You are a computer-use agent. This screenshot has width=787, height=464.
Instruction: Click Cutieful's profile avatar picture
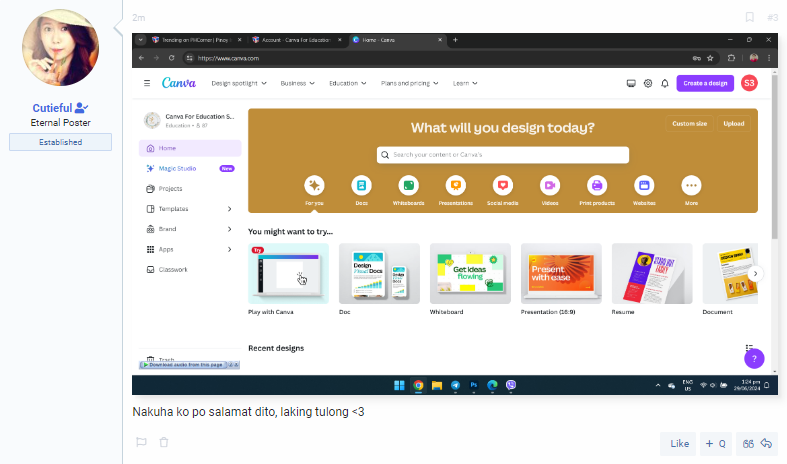[60, 47]
